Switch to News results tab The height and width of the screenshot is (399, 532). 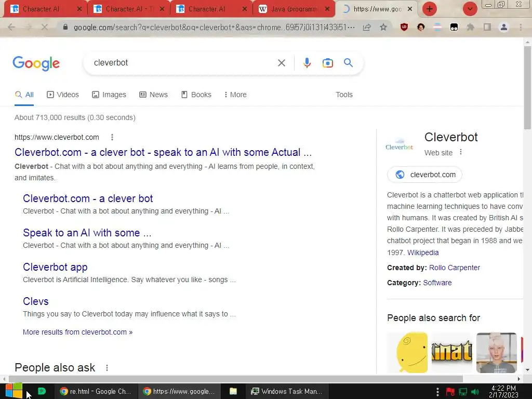[x=153, y=95]
